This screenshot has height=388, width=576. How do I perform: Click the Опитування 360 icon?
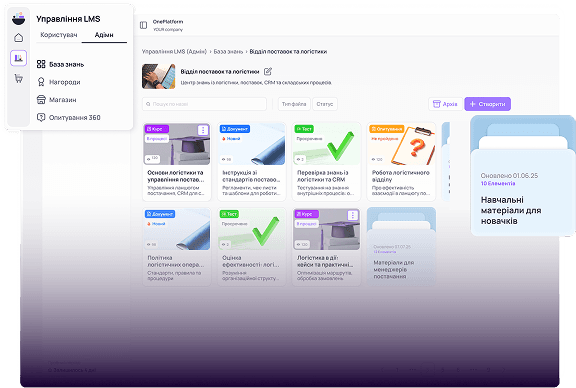click(41, 117)
